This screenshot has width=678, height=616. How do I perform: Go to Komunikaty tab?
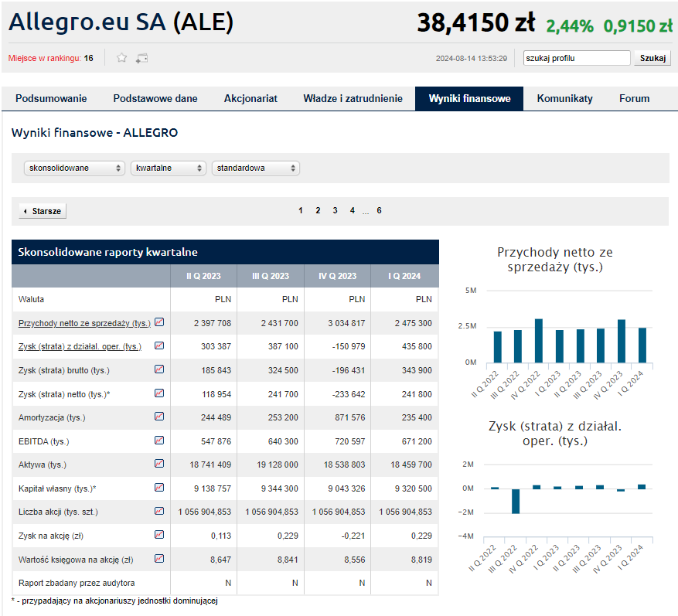(564, 99)
